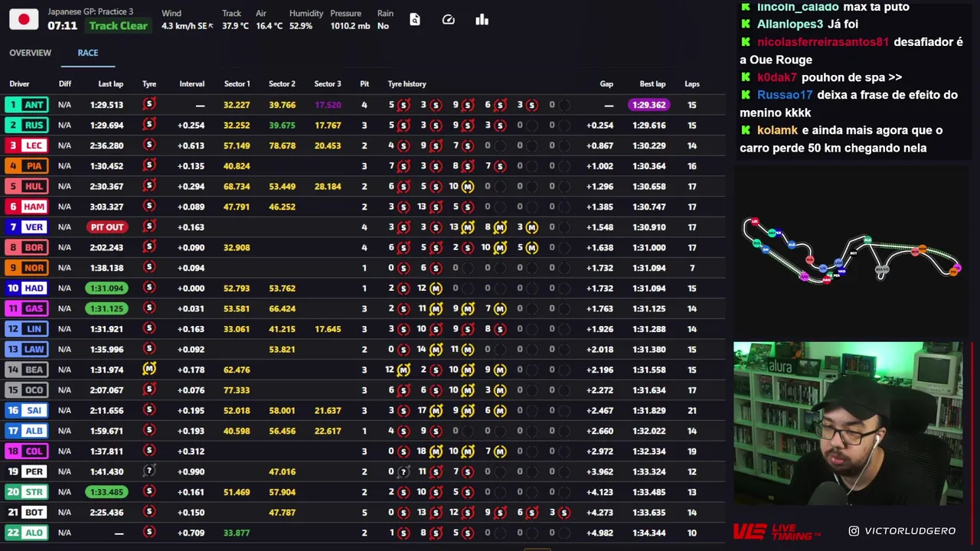Open chat user kolamk profile
The width and height of the screenshot is (980, 551).
tap(778, 130)
